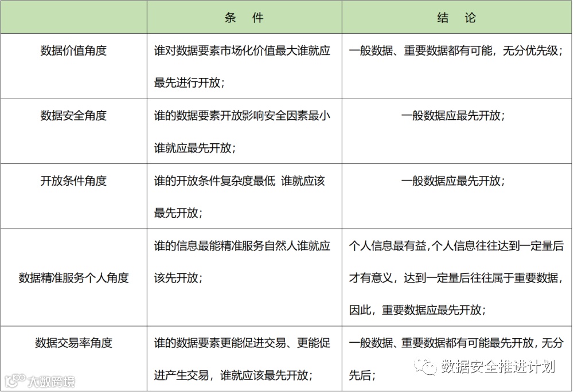
Task: Select the 数据交易率角度 row label
Action: [73, 343]
